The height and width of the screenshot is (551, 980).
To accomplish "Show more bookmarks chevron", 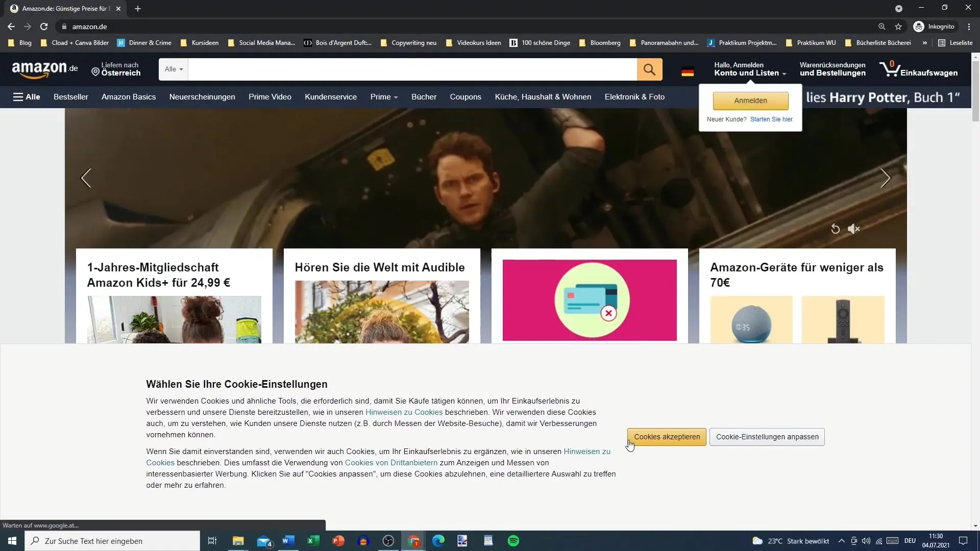I will click(925, 43).
